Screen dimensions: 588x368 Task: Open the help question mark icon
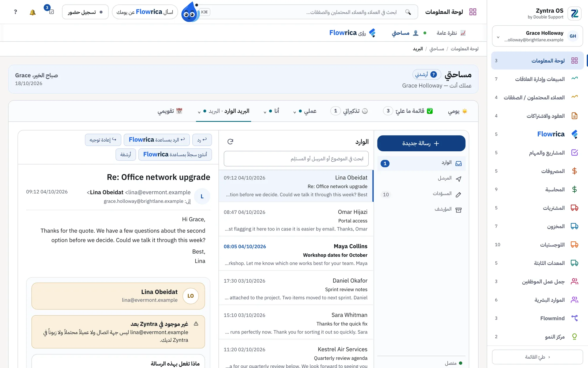click(x=16, y=12)
